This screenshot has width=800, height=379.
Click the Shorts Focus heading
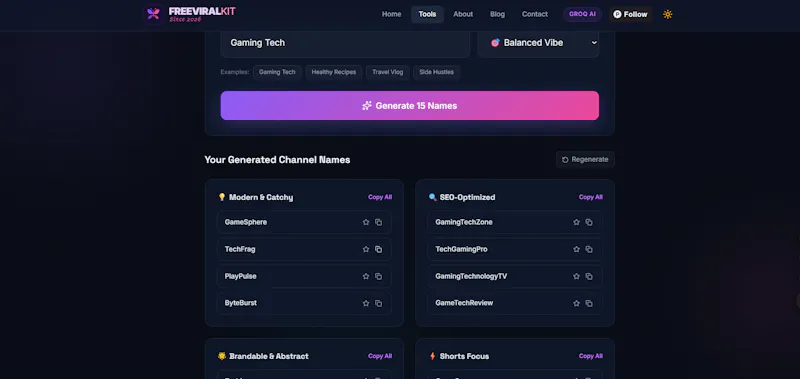[464, 357]
